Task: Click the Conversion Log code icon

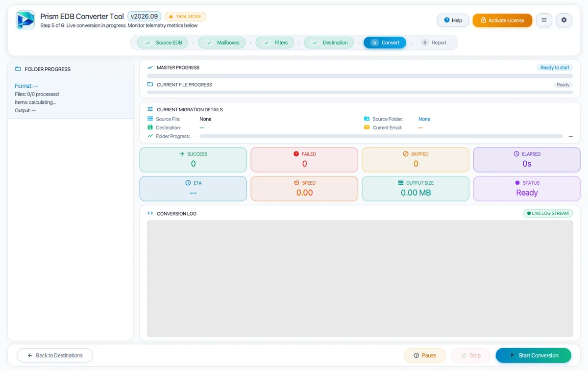Action: pyautogui.click(x=150, y=213)
